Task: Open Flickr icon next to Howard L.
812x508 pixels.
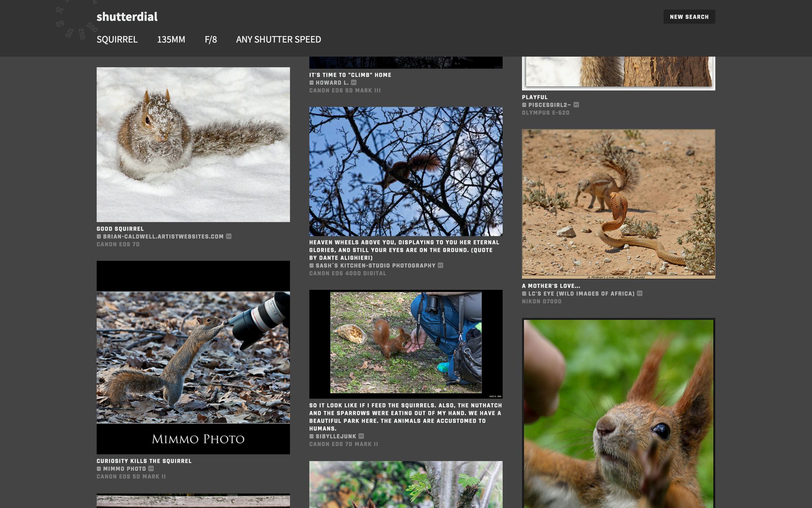Action: [x=353, y=83]
